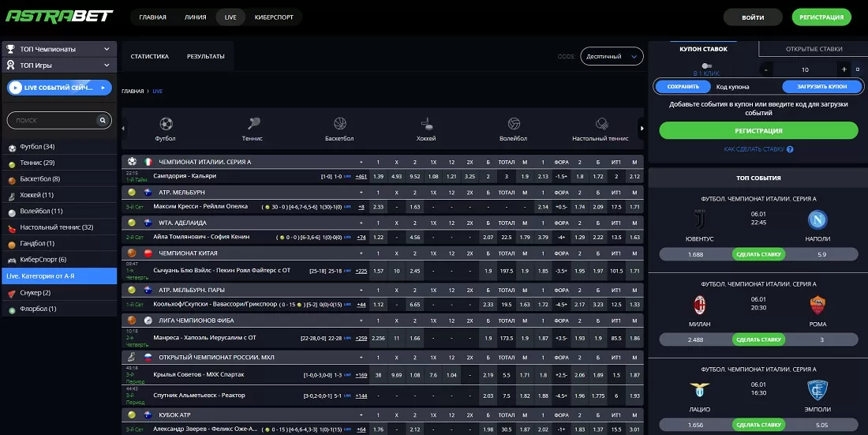
Task: Choose the basketball icon in carousel
Action: pos(340,124)
